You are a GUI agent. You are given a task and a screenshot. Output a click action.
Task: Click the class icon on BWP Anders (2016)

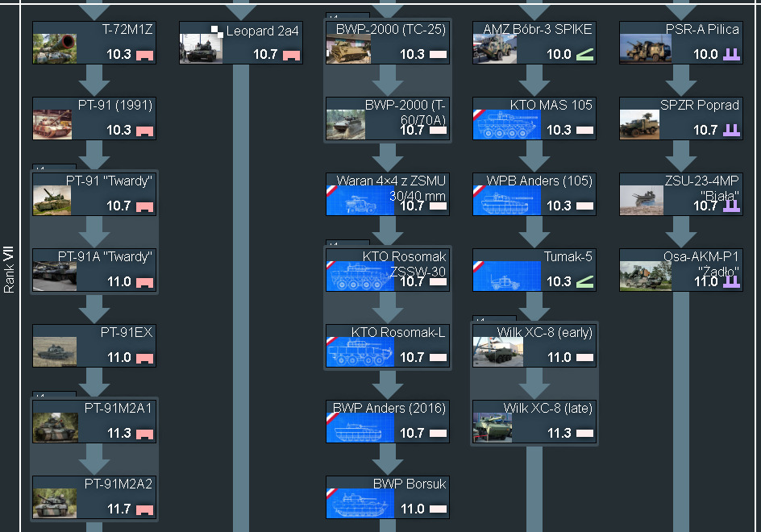[x=439, y=433]
